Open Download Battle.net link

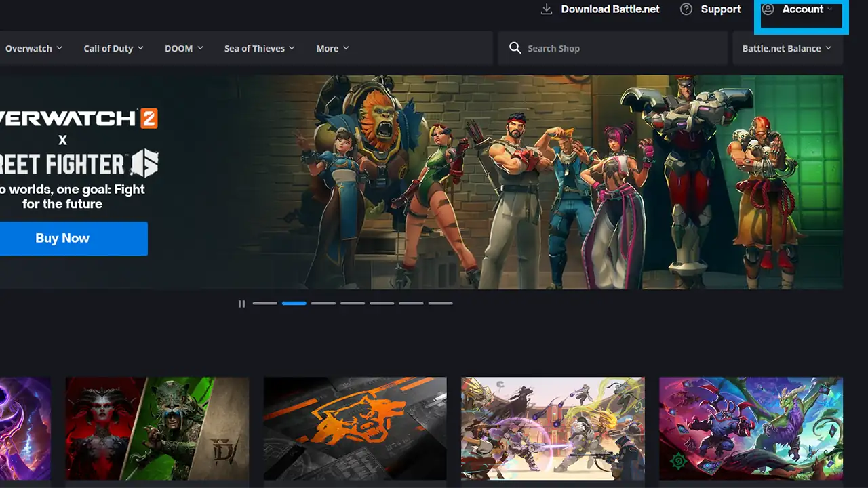(601, 9)
